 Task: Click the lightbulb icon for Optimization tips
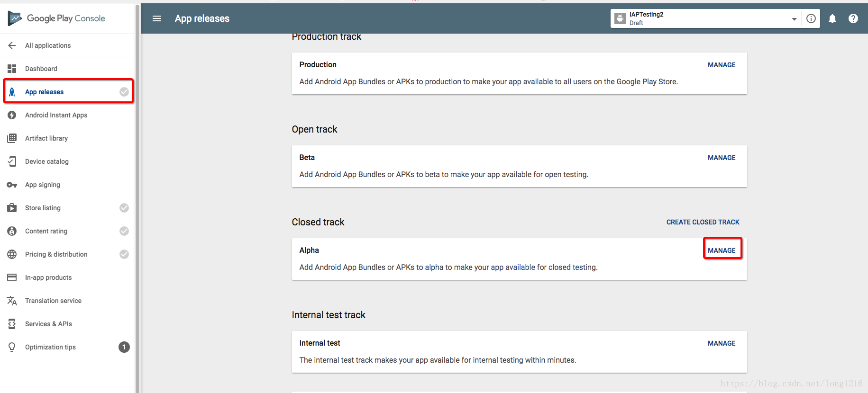12,347
